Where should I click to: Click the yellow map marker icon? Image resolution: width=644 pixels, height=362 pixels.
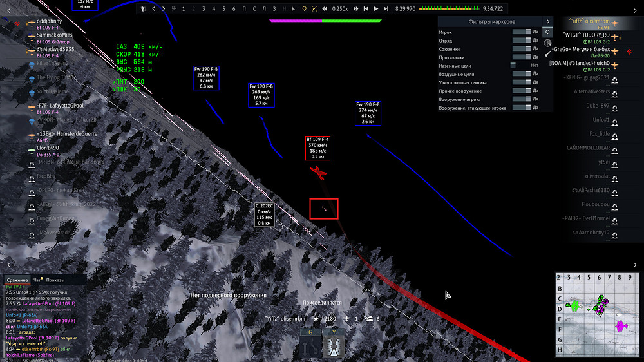[x=304, y=8]
